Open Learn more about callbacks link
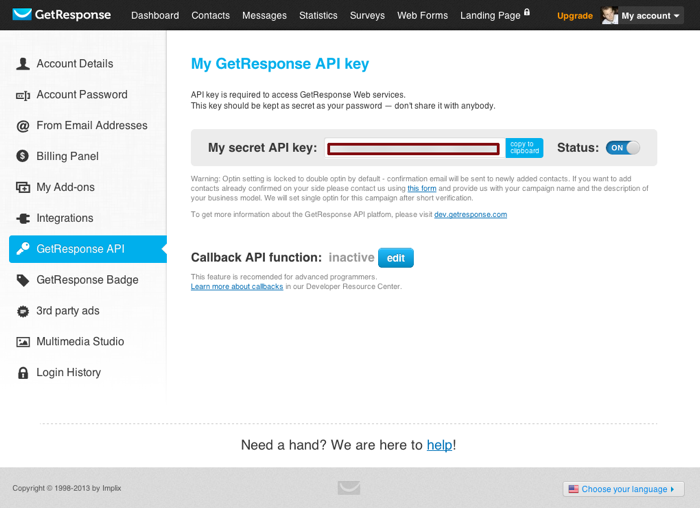The height and width of the screenshot is (508, 700). coord(237,287)
